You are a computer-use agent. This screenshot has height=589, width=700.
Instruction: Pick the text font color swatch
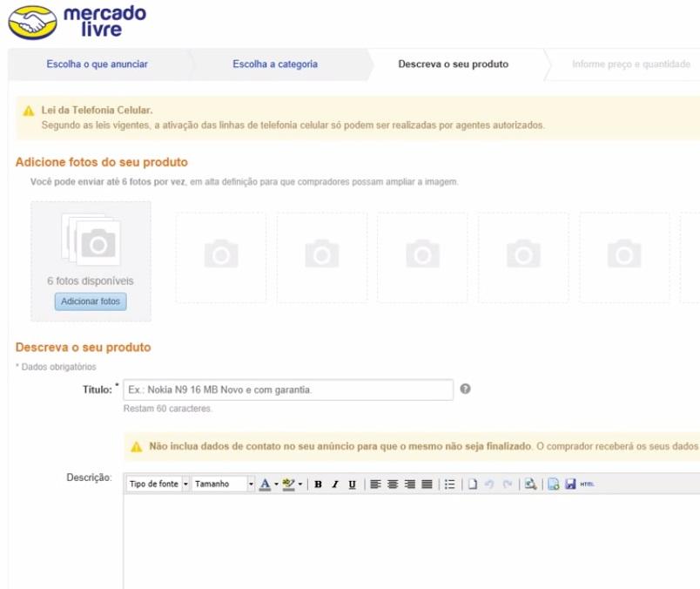[266, 484]
